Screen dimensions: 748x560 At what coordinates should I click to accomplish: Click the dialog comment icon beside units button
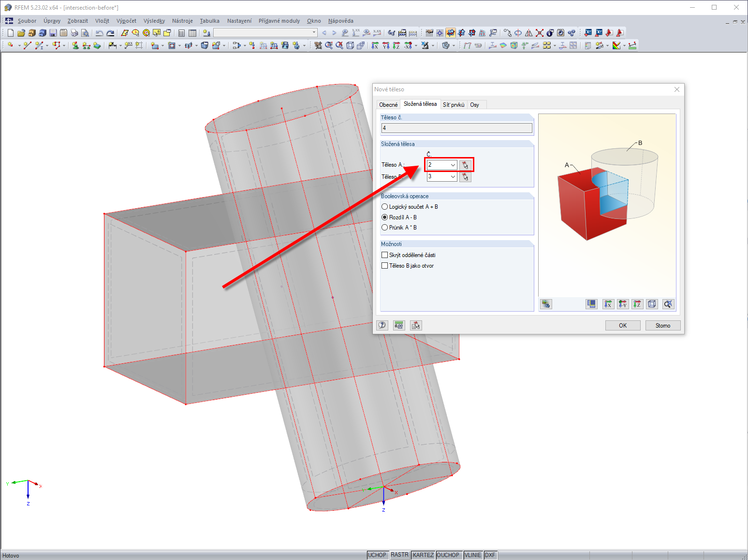pos(416,325)
